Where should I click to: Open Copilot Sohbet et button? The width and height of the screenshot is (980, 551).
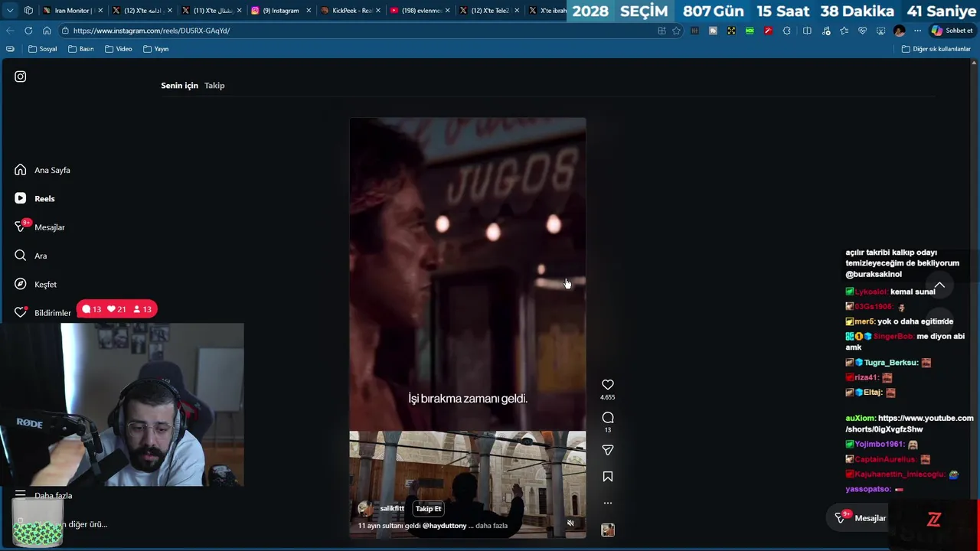tap(952, 31)
